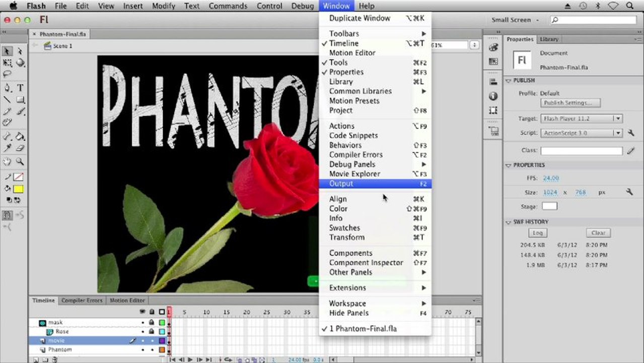This screenshot has height=363, width=644.
Task: Select the Lasso tool
Action: 8,75
